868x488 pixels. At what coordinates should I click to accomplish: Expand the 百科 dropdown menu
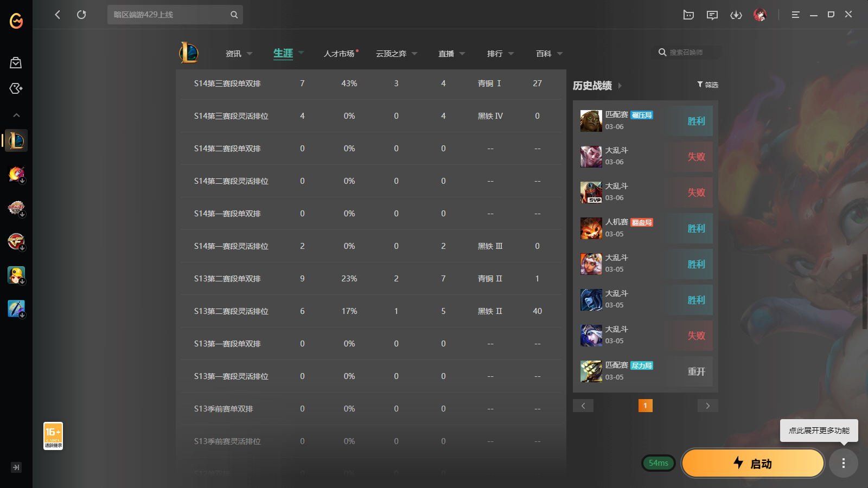(549, 54)
